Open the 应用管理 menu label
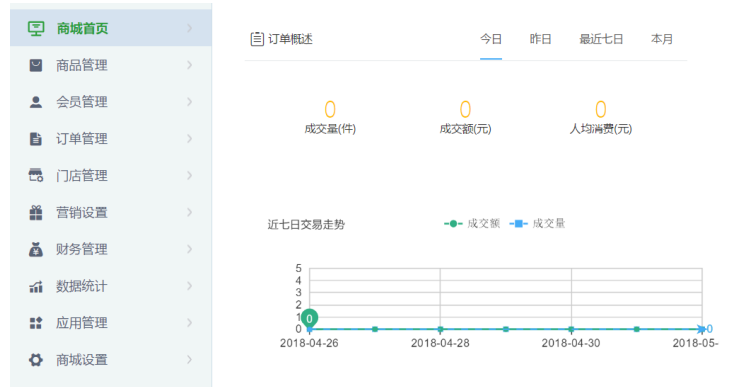The image size is (730, 387). pos(82,323)
